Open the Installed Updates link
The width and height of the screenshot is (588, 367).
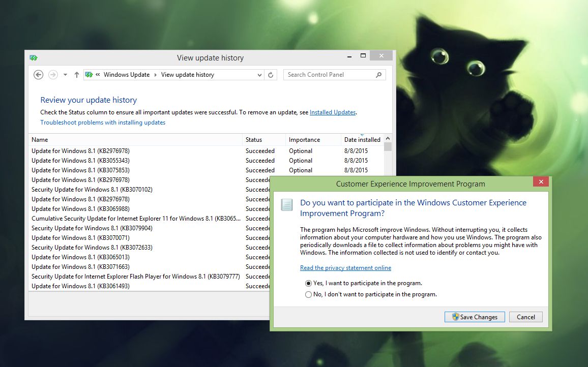332,112
